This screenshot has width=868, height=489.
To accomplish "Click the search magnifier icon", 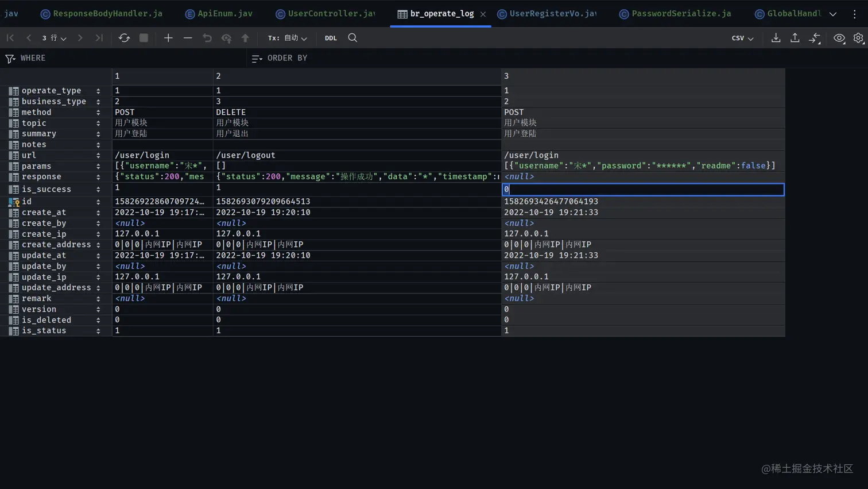I will pos(352,38).
